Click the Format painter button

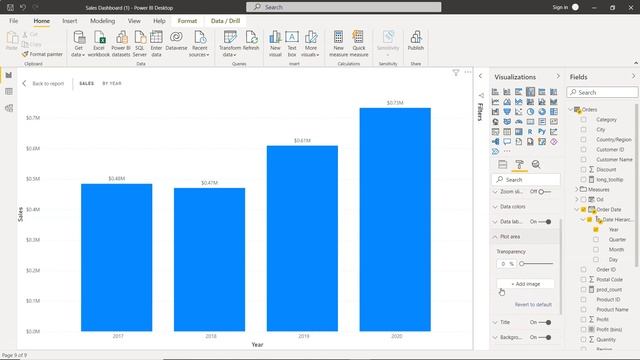pos(42,54)
